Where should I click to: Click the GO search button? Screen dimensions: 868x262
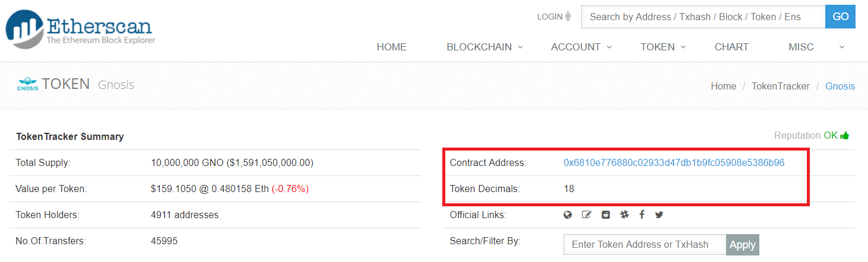(840, 17)
